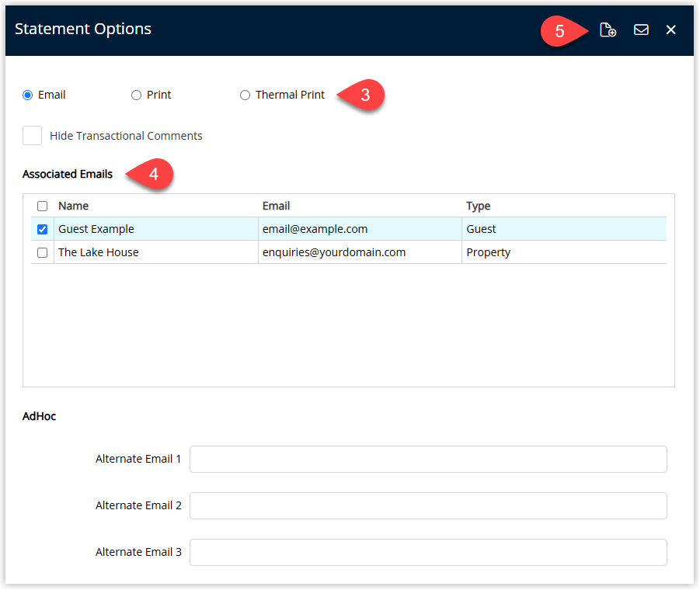Uncheck the Guest Example row checkbox

(43, 229)
